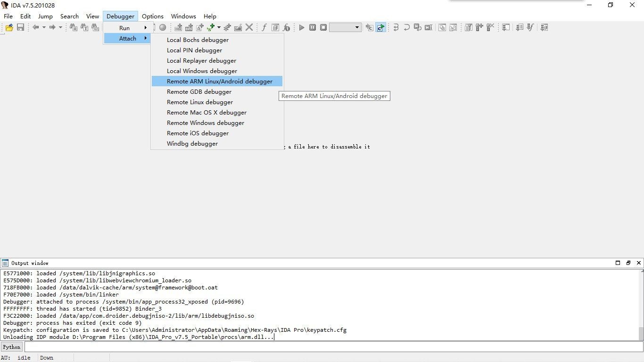Open the Jump menu
644x362 pixels.
[45, 16]
